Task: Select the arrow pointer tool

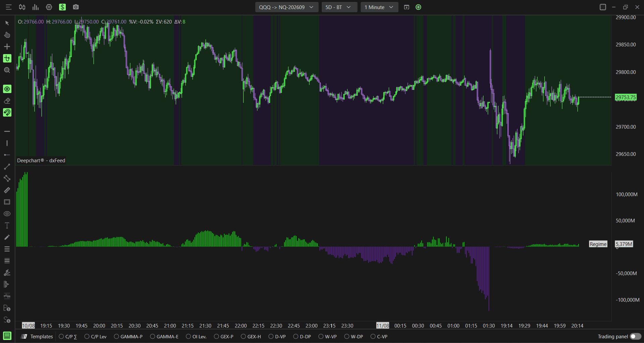Action: (x=7, y=23)
